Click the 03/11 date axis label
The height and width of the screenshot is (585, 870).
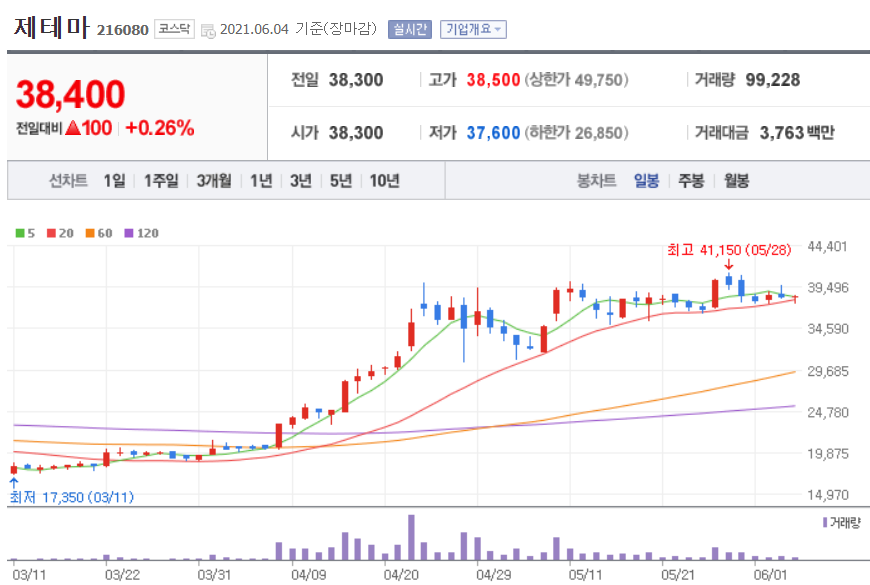coord(29,575)
